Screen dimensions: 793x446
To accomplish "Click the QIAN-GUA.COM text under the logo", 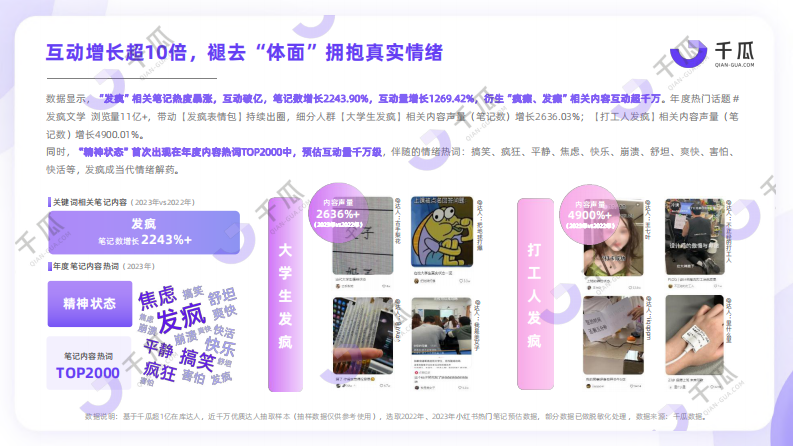I will (x=734, y=65).
